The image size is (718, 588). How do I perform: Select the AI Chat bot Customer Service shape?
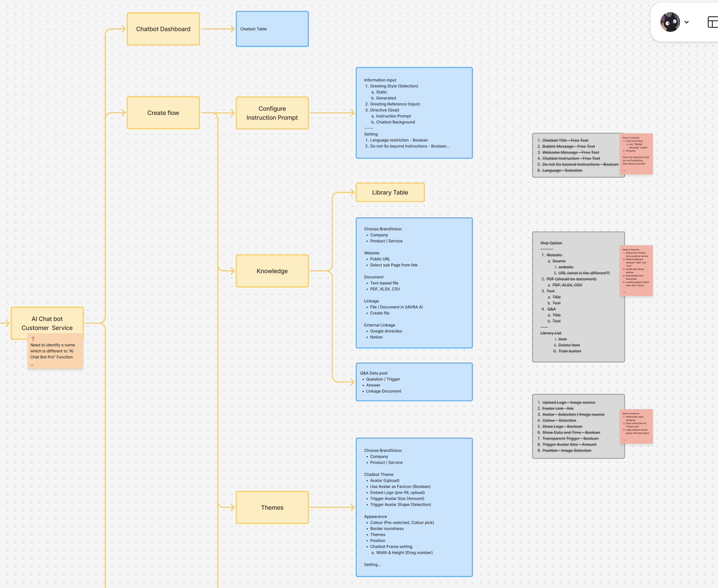(x=47, y=323)
